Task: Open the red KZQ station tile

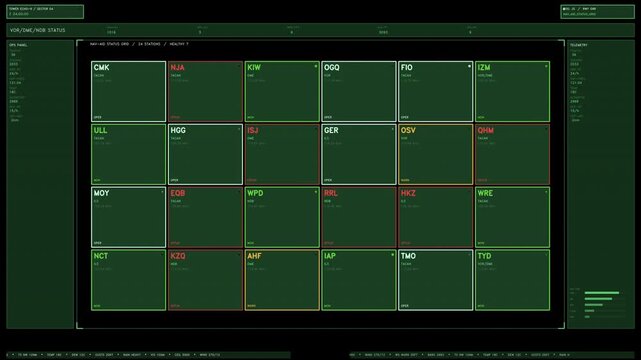Action: [205, 280]
